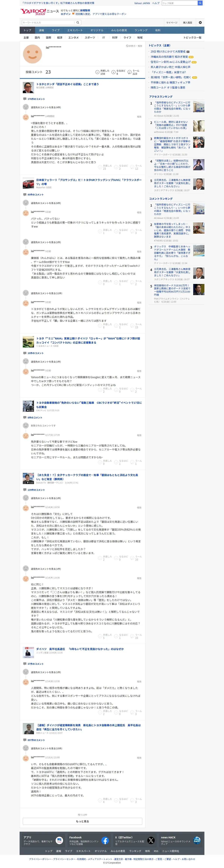The height and width of the screenshot is (868, 224).
Task: Click 共感した 4 reaction on IATF comment
Action: 105,801
